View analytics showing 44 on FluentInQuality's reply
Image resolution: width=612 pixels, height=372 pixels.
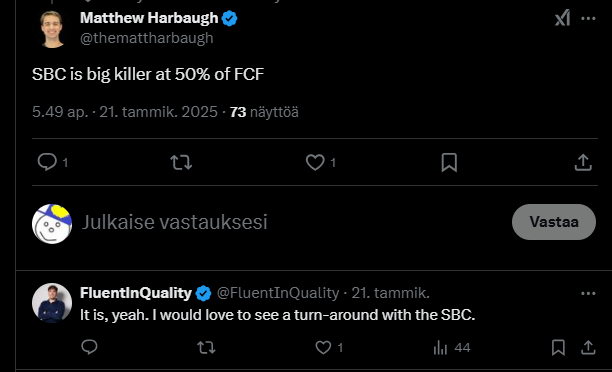[452, 347]
